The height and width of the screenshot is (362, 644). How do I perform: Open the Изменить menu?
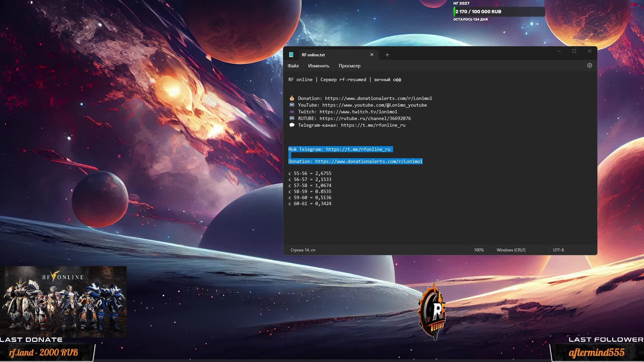[319, 66]
